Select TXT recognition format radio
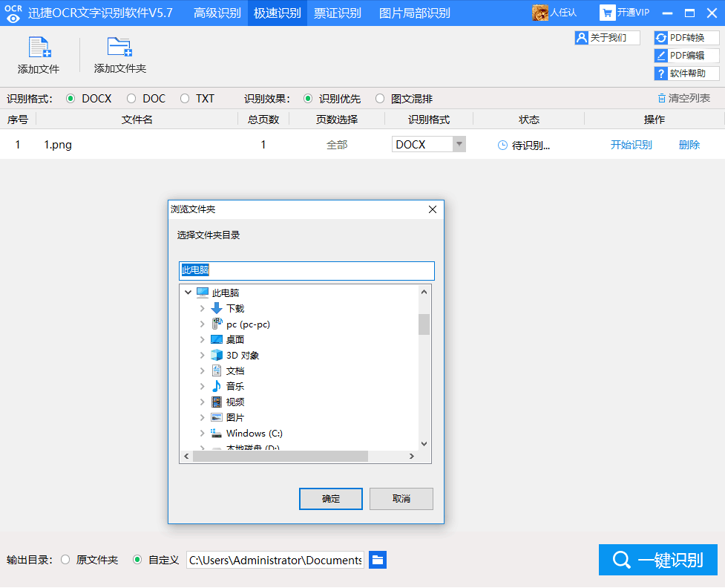The height and width of the screenshot is (588, 725). point(185,99)
